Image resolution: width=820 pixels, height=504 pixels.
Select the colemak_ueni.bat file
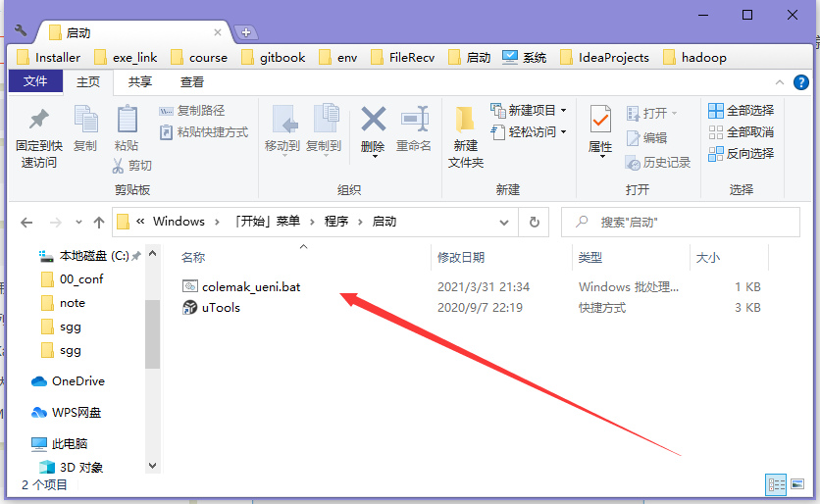pyautogui.click(x=241, y=287)
